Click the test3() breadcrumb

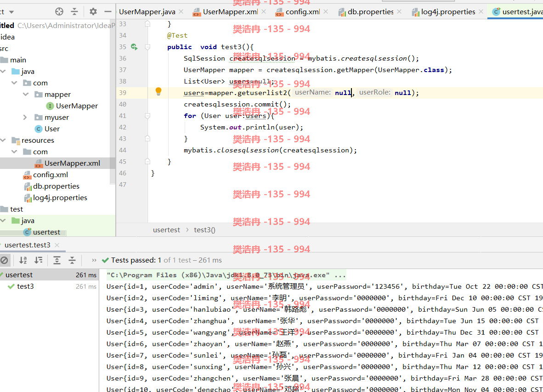point(205,230)
